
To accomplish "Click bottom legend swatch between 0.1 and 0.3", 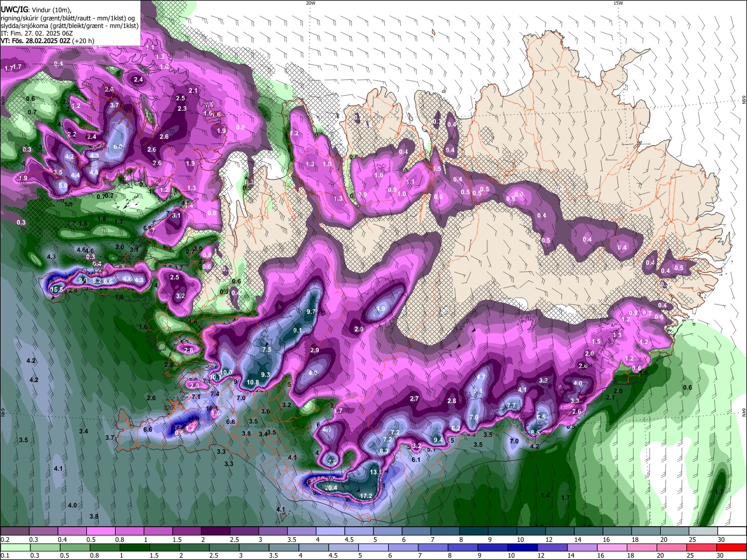I will click(x=15, y=548).
